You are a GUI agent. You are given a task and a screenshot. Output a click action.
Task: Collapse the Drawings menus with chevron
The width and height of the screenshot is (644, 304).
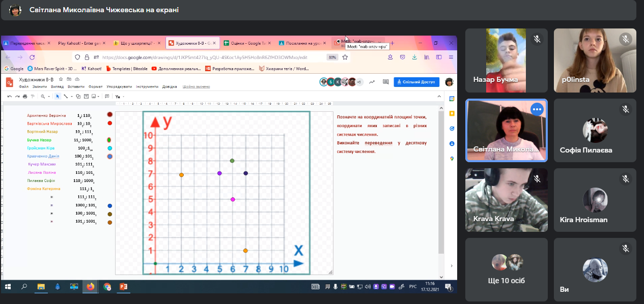click(x=439, y=96)
